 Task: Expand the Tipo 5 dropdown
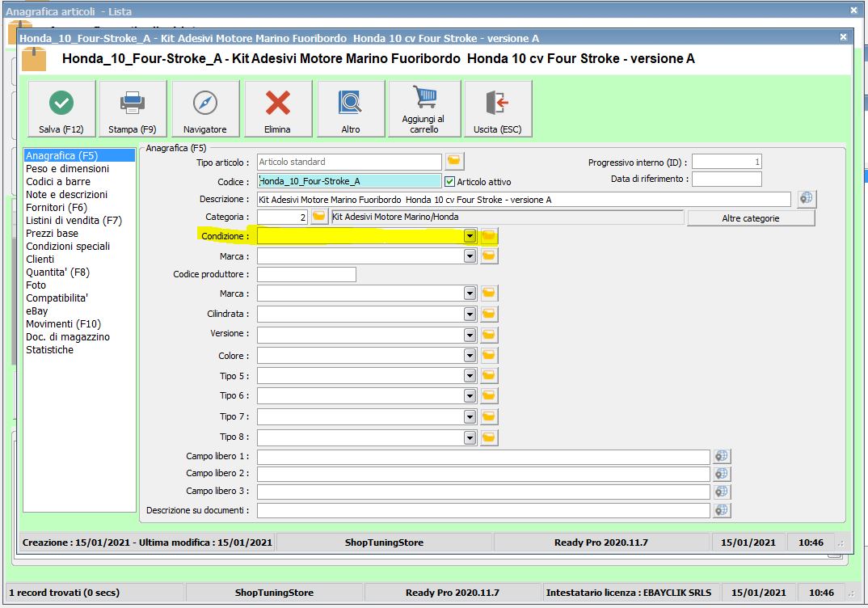[x=470, y=375]
